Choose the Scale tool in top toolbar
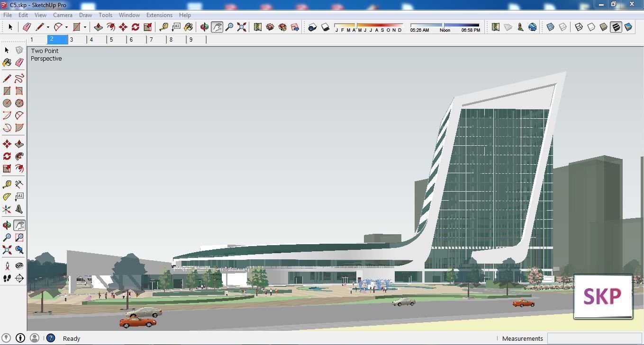The width and height of the screenshot is (644, 345). coord(148,27)
